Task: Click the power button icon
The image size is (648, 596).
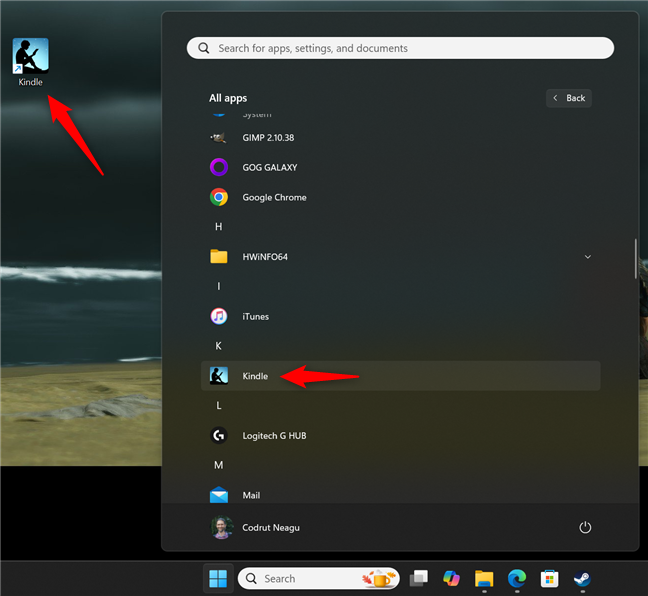Action: (x=585, y=527)
